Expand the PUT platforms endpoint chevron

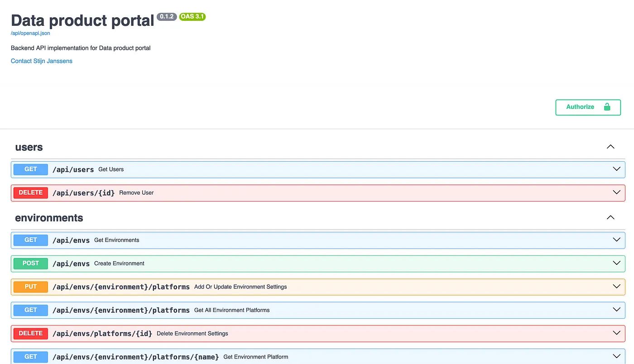tap(616, 287)
